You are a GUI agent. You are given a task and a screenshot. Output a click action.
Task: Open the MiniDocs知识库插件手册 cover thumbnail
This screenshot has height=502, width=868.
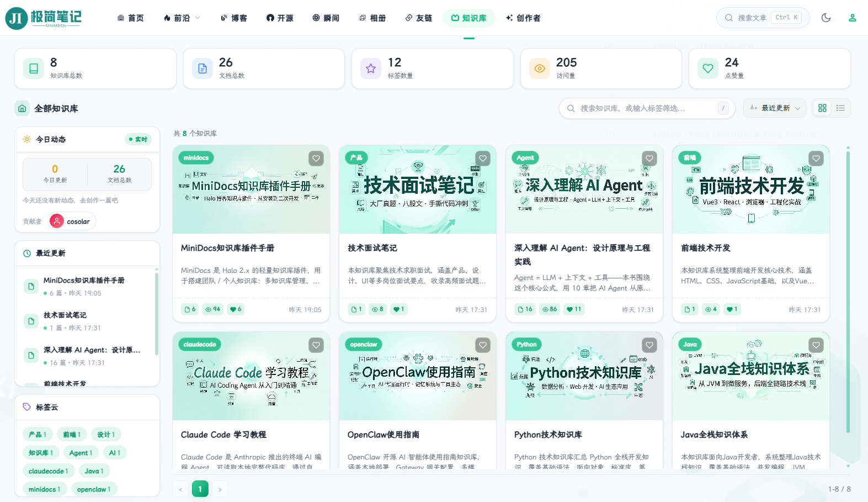(251, 189)
